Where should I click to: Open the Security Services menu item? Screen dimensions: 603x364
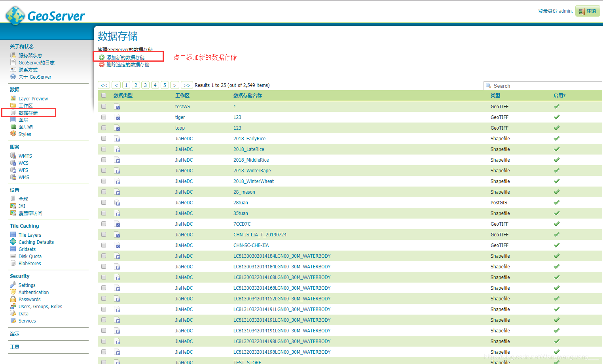(x=27, y=321)
